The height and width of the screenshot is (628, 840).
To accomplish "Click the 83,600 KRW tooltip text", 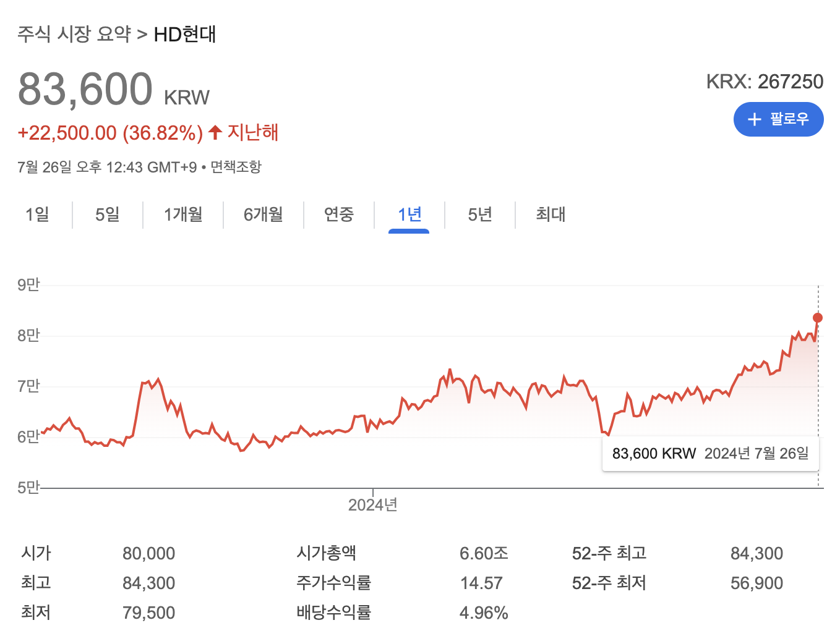I will coord(654,454).
